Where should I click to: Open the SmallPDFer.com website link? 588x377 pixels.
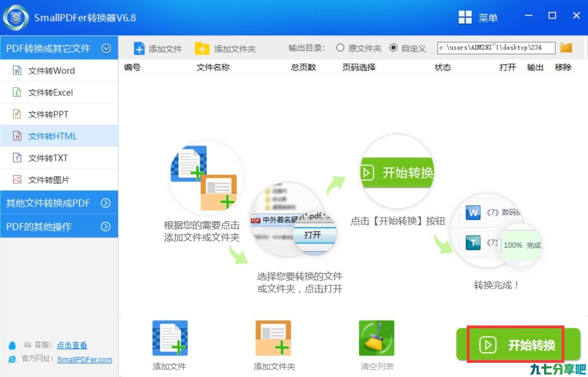tap(85, 360)
